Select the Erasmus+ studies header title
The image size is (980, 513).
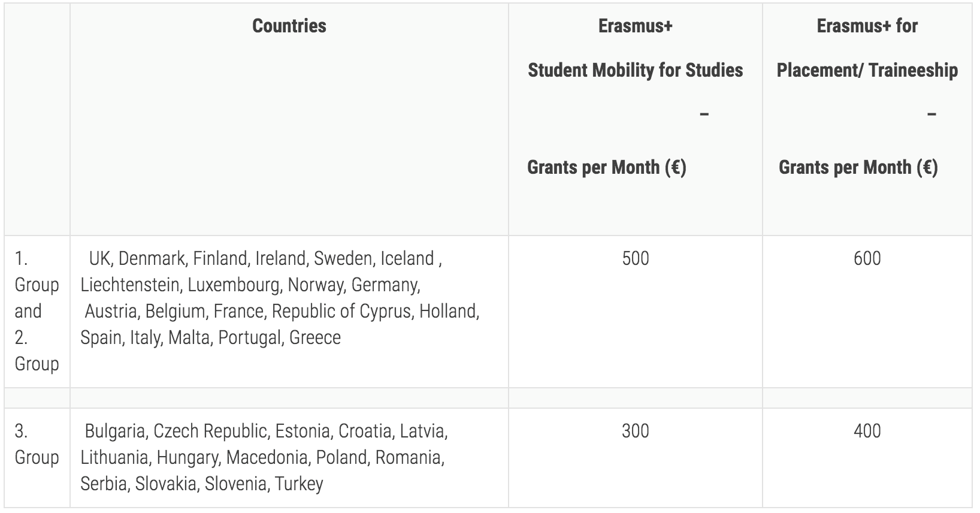(x=635, y=26)
